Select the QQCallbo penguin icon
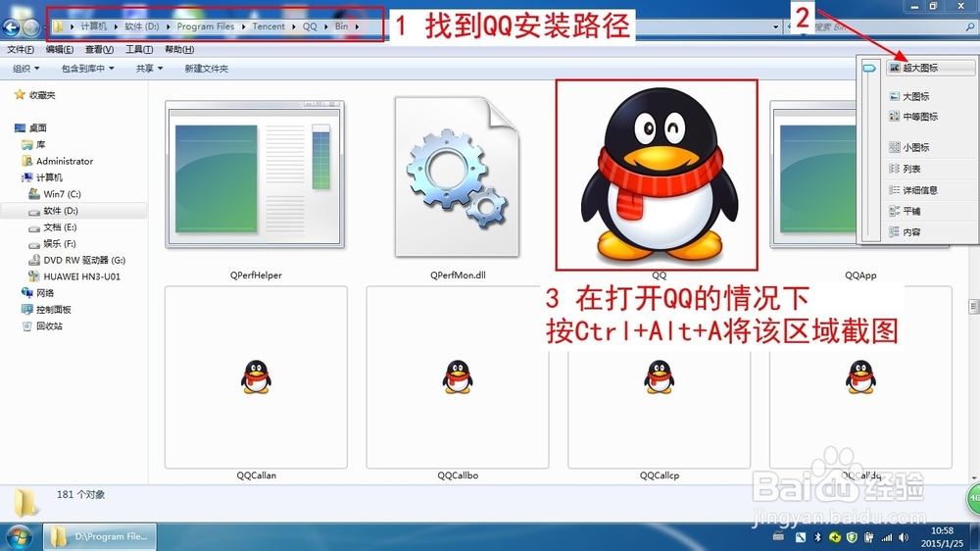The height and width of the screenshot is (551, 980). click(x=458, y=376)
